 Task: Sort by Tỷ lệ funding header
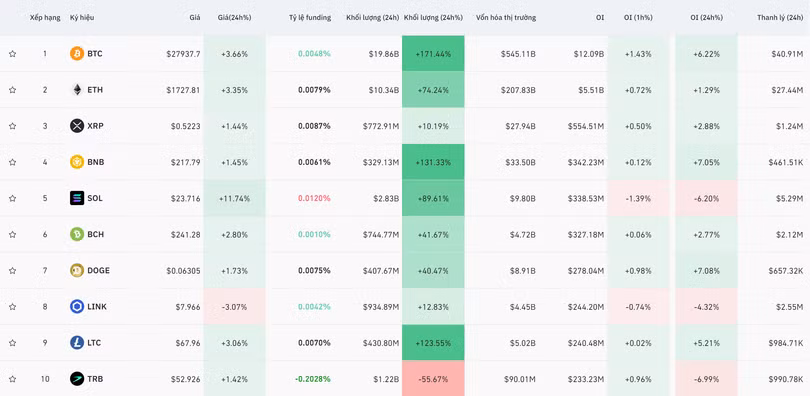click(x=310, y=18)
